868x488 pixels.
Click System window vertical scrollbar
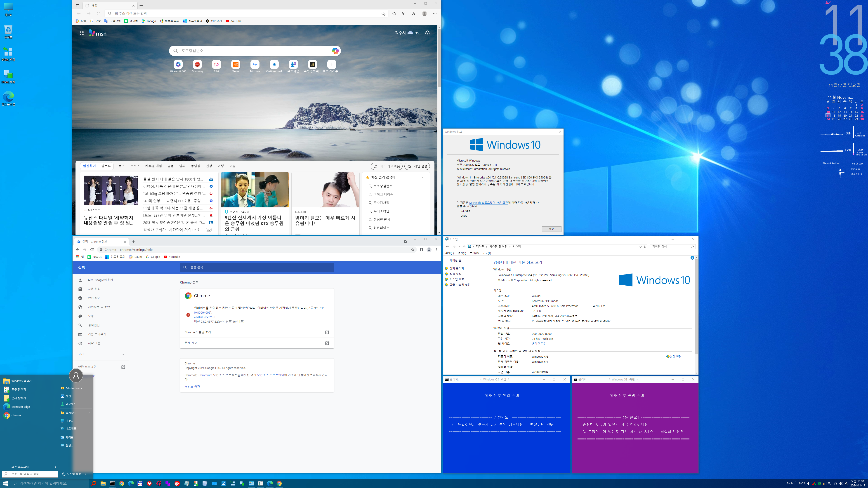[696, 307]
